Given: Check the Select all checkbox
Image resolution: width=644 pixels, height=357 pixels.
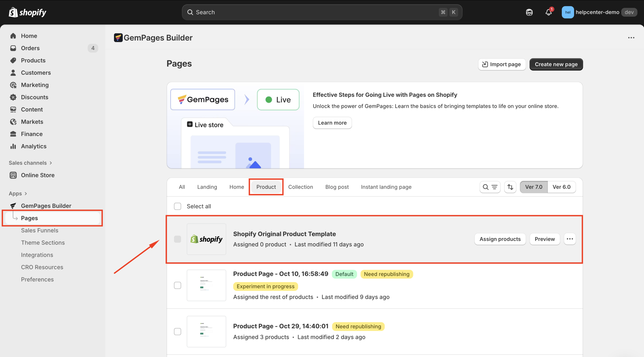Looking at the screenshot, I should [x=177, y=206].
